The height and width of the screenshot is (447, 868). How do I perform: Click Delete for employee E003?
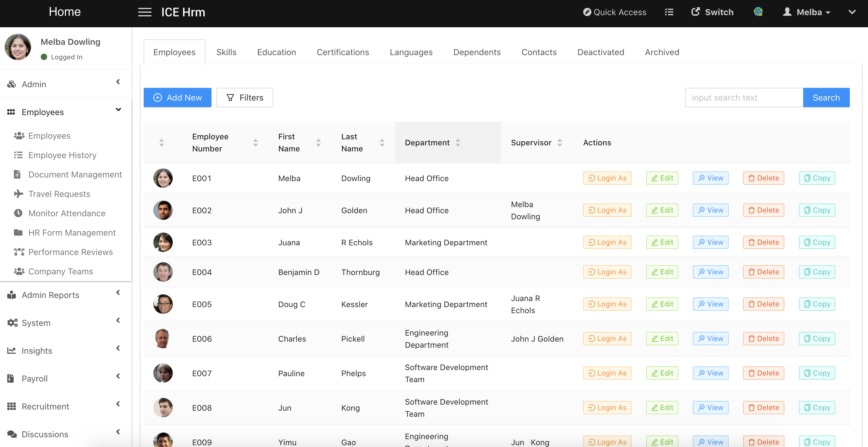click(x=763, y=242)
